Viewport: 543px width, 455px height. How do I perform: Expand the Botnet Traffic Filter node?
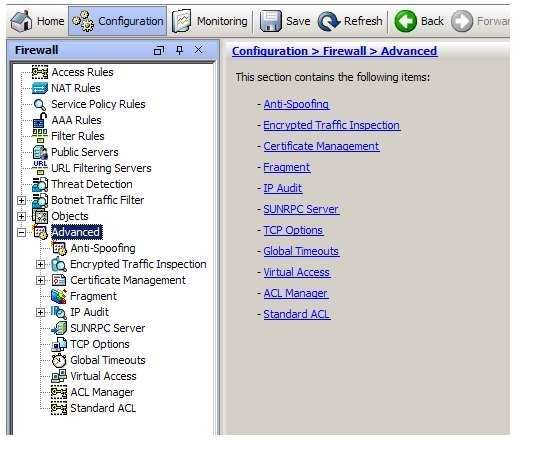21,200
